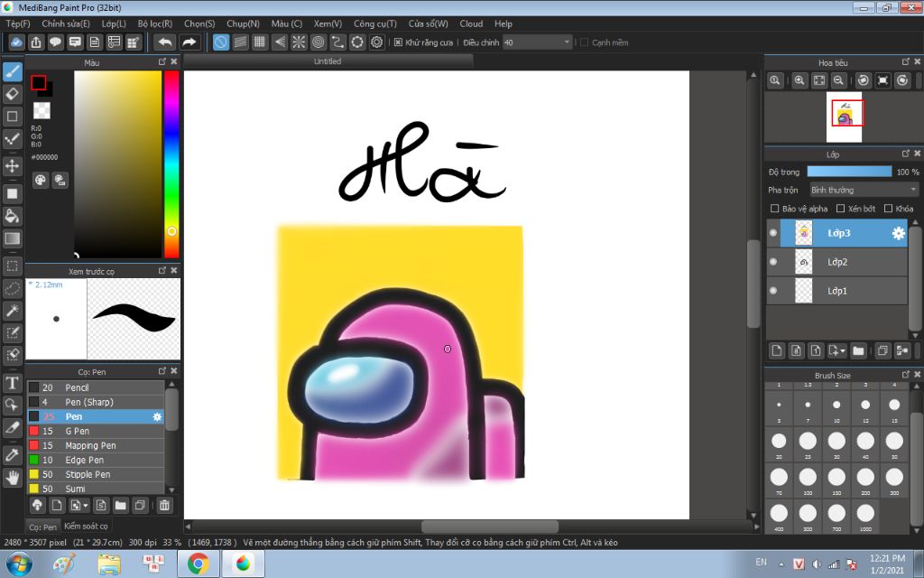Viewport: 924px width, 578px height.
Task: Enable concentric circle snap guide
Action: coord(319,42)
